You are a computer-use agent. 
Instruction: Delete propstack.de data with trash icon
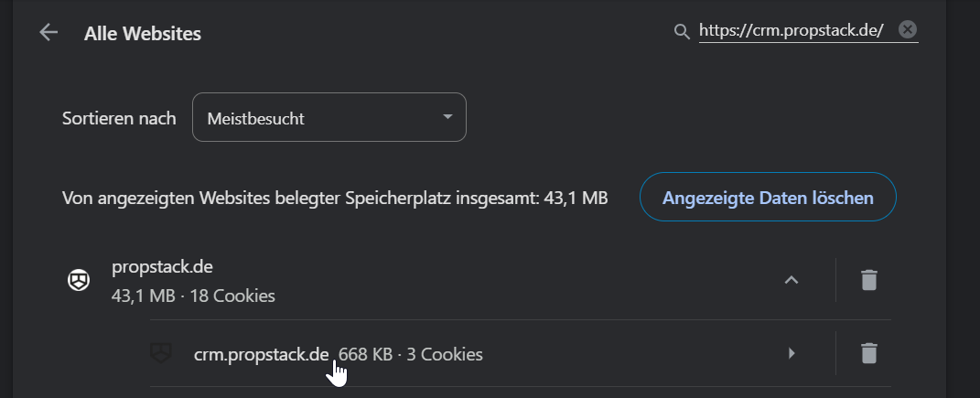868,280
